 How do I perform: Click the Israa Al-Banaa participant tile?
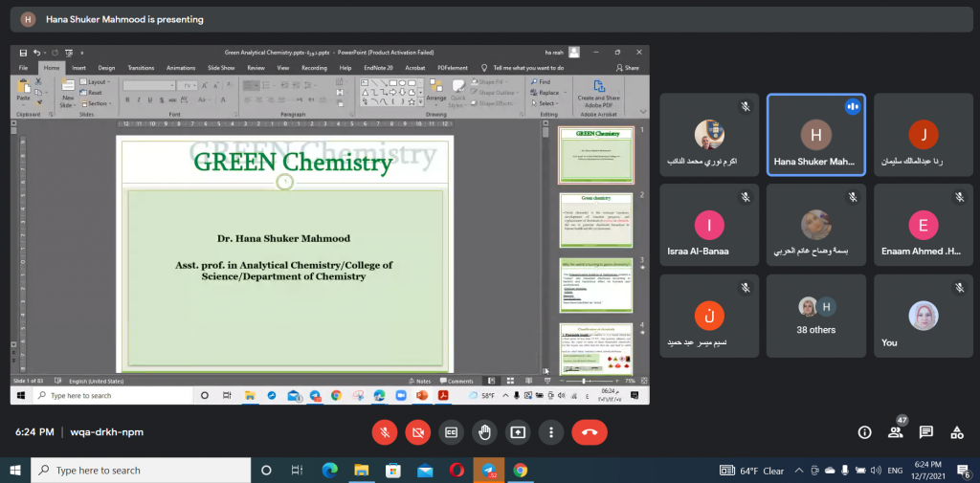pos(708,225)
